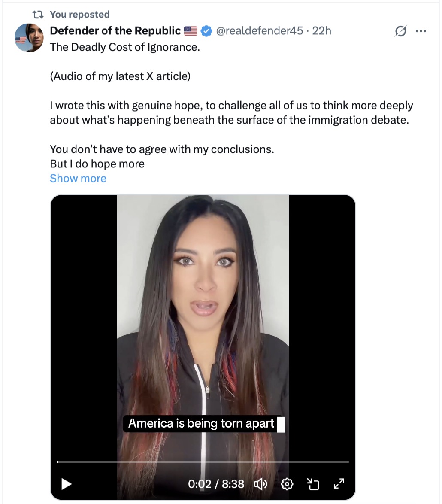The height and width of the screenshot is (504, 442).
Task: Click the blue verified badge
Action: [206, 31]
